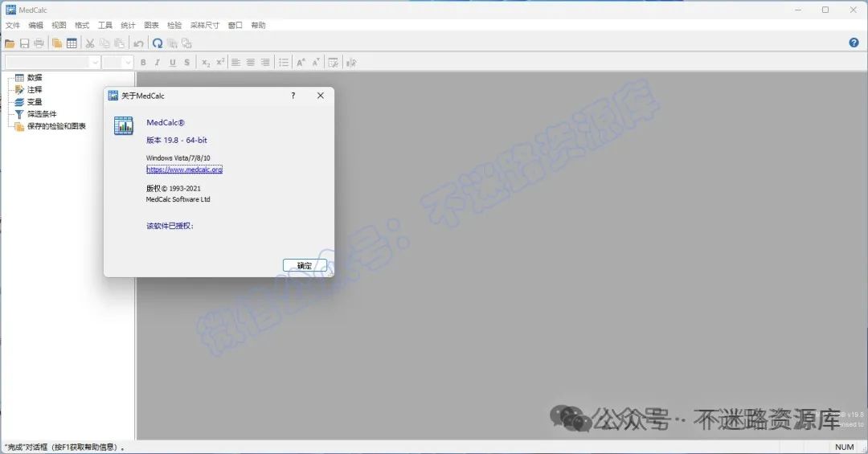The width and height of the screenshot is (868, 454).
Task: Click the NUM status bar indicator
Action: [844, 447]
